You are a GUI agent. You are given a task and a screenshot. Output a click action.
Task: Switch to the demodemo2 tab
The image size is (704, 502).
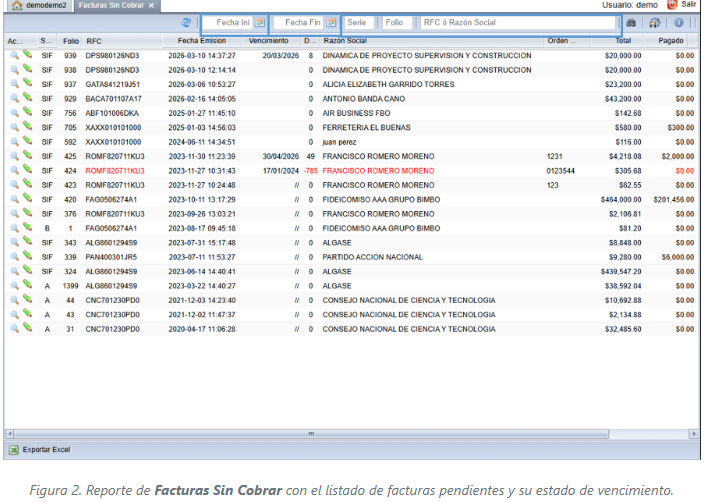44,6
